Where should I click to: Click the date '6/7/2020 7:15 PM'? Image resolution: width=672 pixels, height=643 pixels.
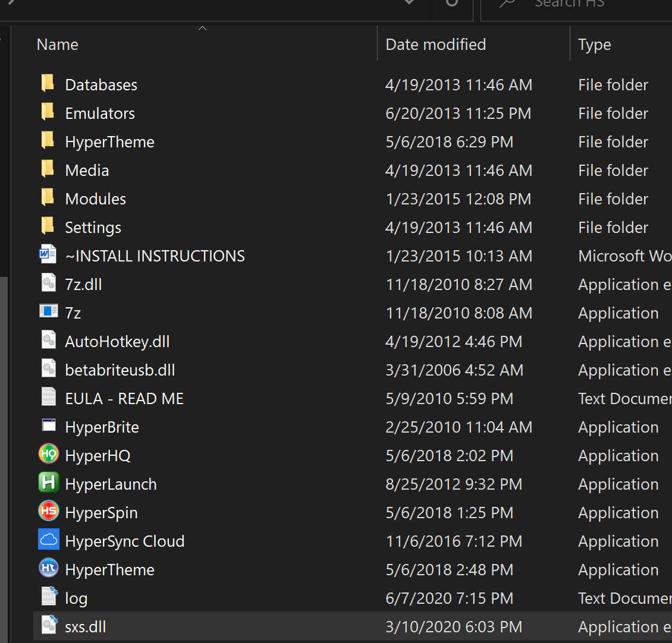coord(450,598)
